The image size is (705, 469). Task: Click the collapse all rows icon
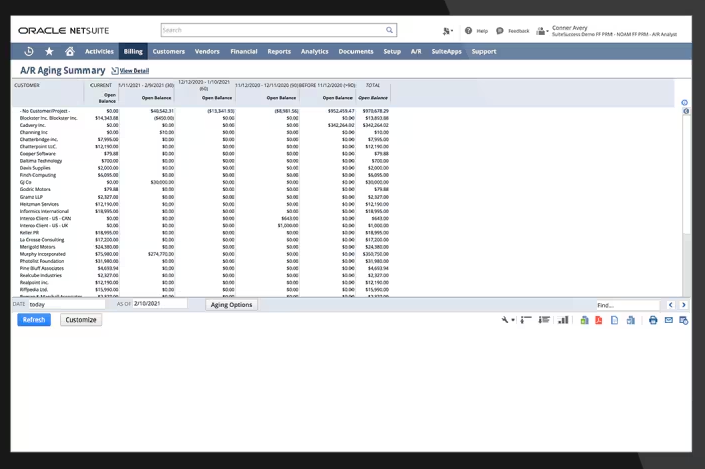tap(544, 320)
